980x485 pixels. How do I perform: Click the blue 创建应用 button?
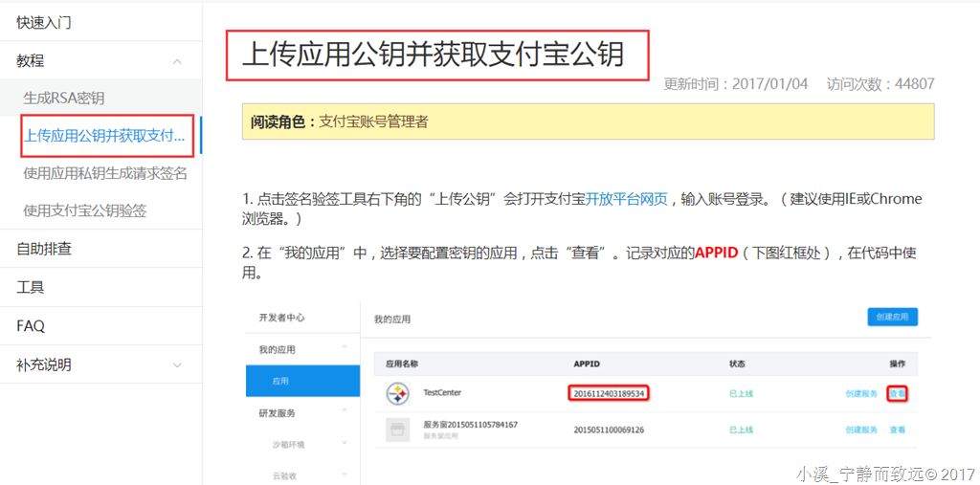point(893,317)
